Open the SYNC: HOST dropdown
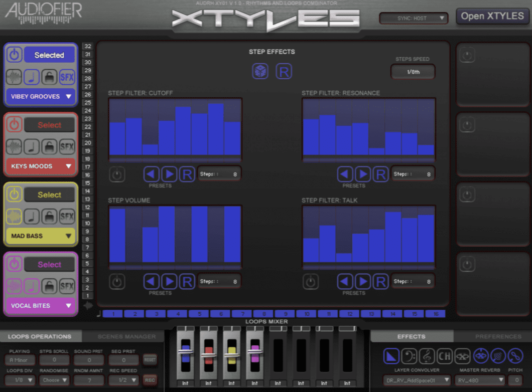Image resolution: width=532 pixels, height=392 pixels. (x=414, y=18)
